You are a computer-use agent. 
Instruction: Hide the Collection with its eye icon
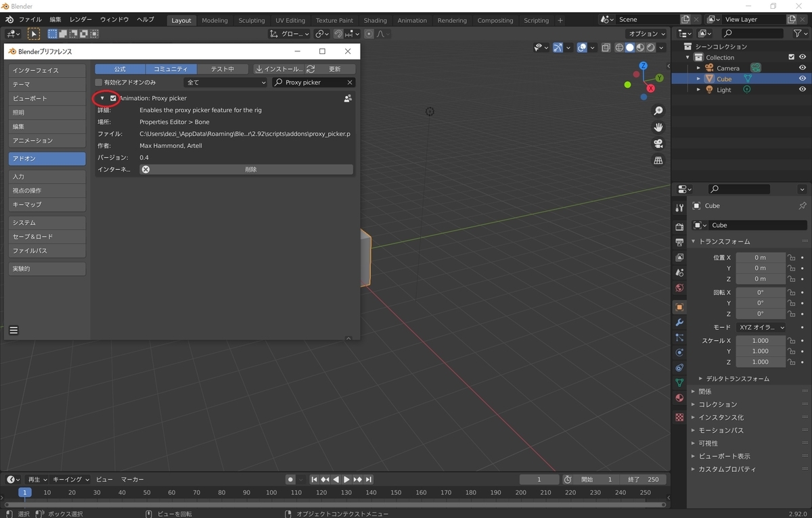pyautogui.click(x=803, y=57)
